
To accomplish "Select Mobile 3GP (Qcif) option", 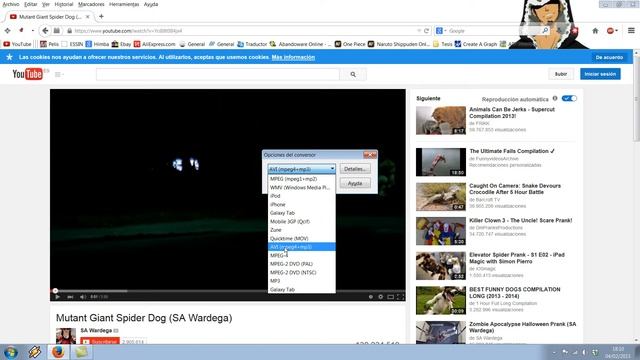I will point(302,221).
